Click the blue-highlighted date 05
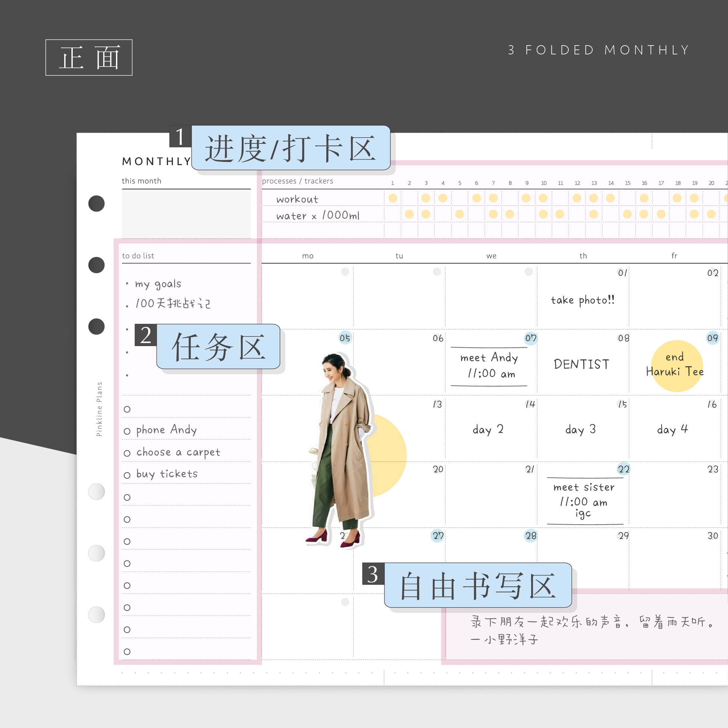 [x=345, y=338]
